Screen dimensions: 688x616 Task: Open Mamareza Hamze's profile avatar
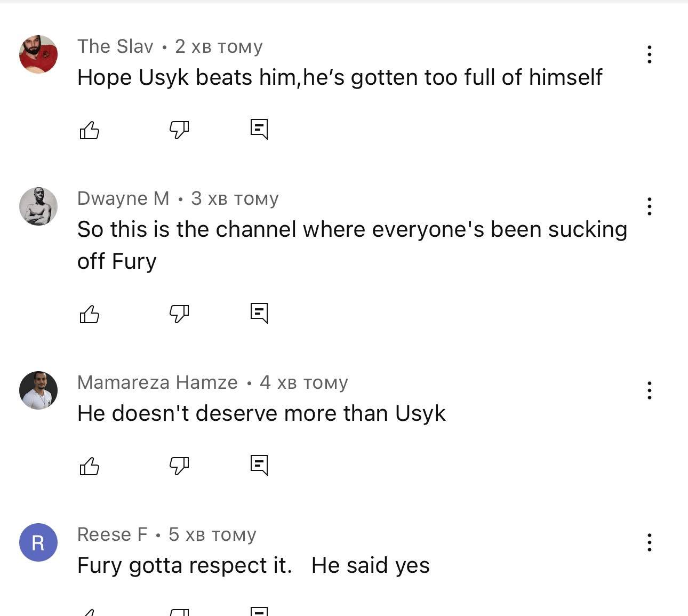point(38,390)
